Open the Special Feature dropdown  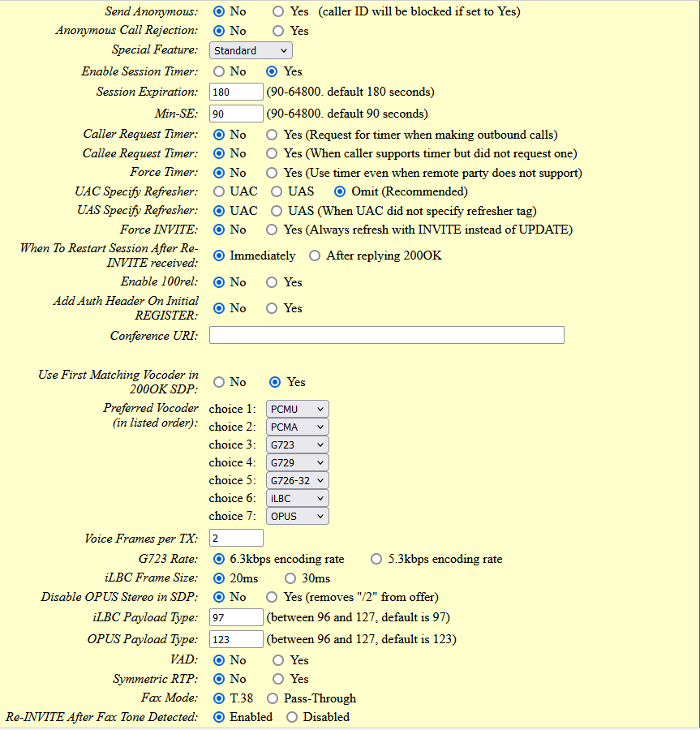(x=251, y=50)
